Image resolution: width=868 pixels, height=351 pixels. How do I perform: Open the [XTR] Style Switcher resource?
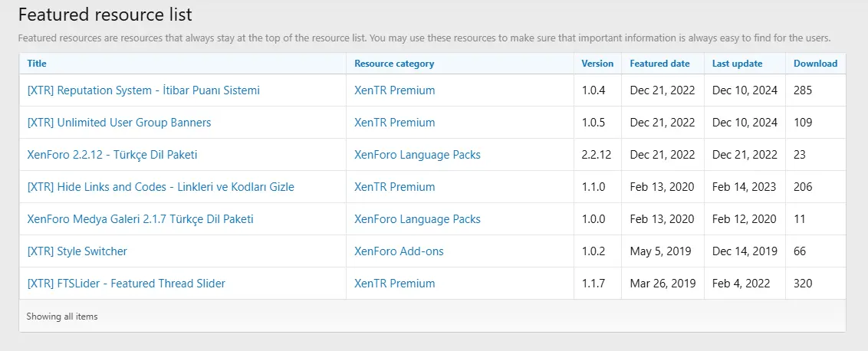coord(77,251)
